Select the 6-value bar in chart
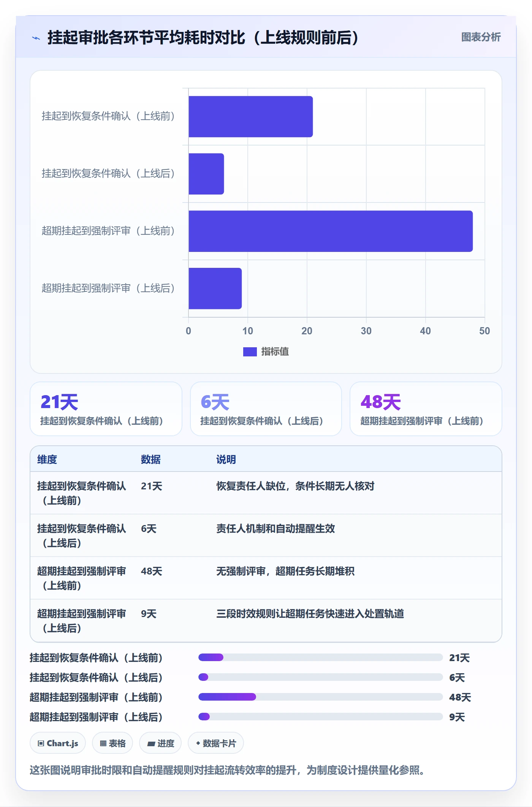 206,174
